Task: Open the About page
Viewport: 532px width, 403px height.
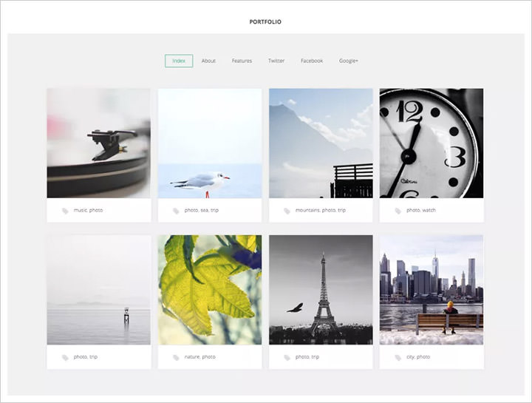Action: tap(208, 61)
